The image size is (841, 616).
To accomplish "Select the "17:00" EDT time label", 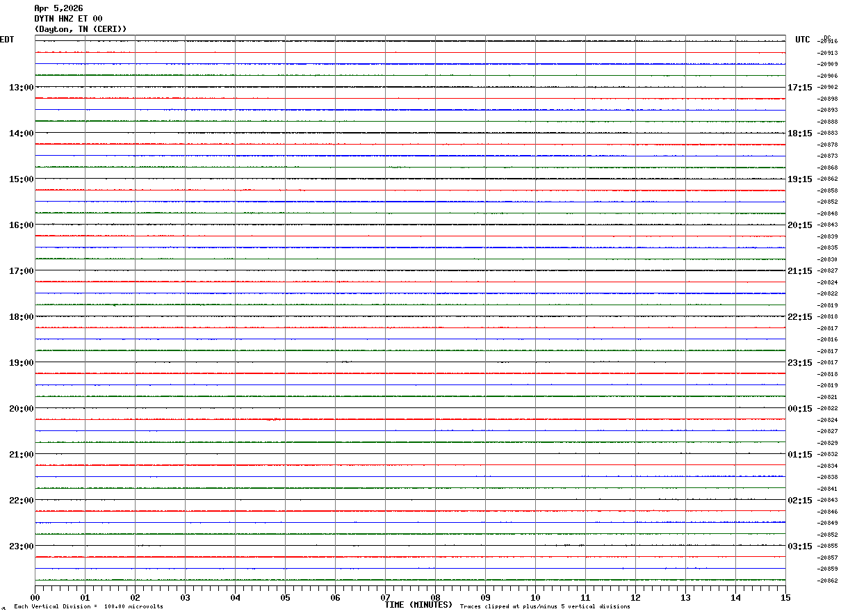I will [x=21, y=271].
